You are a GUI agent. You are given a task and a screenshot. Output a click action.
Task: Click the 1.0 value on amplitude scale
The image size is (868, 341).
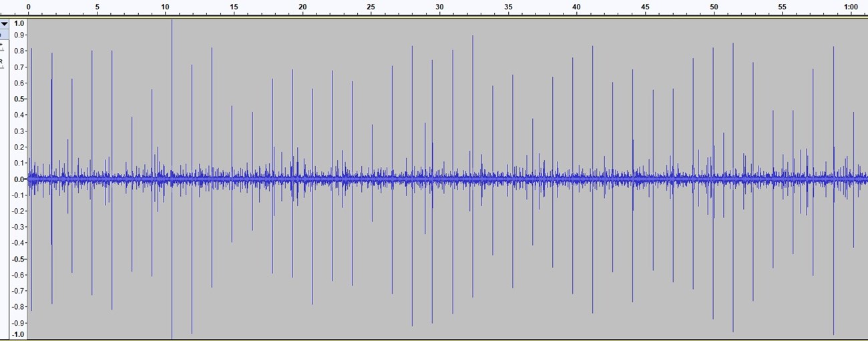point(19,23)
